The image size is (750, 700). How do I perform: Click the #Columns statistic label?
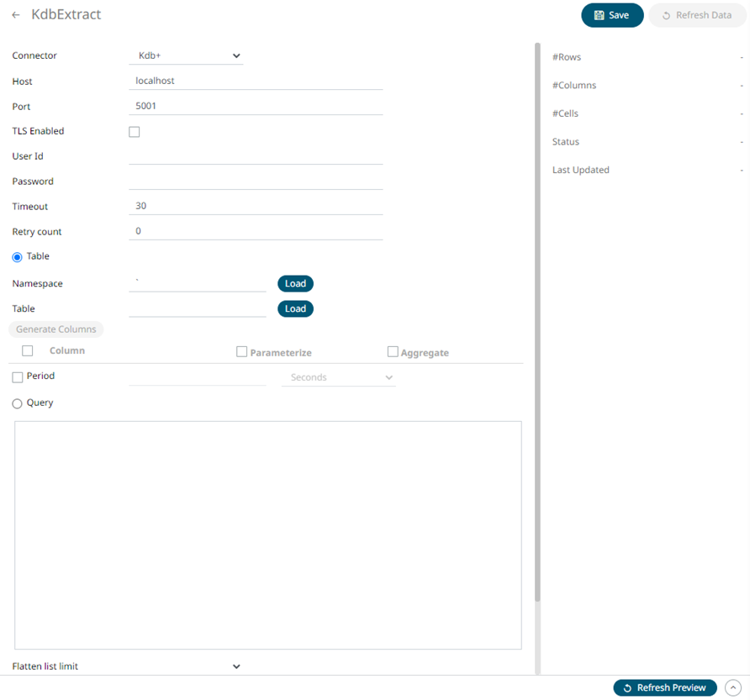point(574,85)
